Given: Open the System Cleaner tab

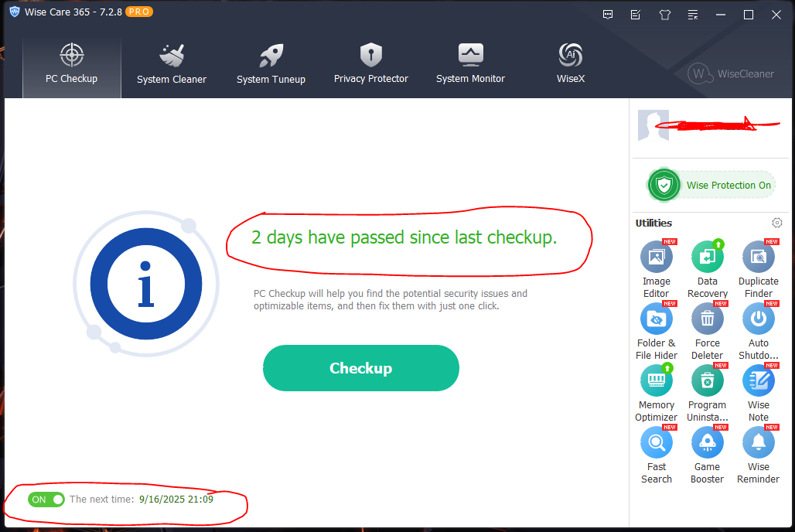Looking at the screenshot, I should (171, 64).
